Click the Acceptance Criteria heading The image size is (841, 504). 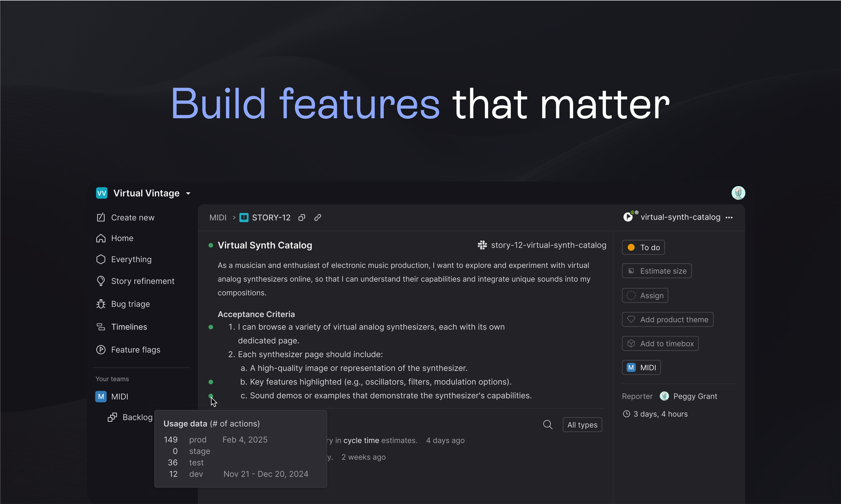(x=256, y=314)
